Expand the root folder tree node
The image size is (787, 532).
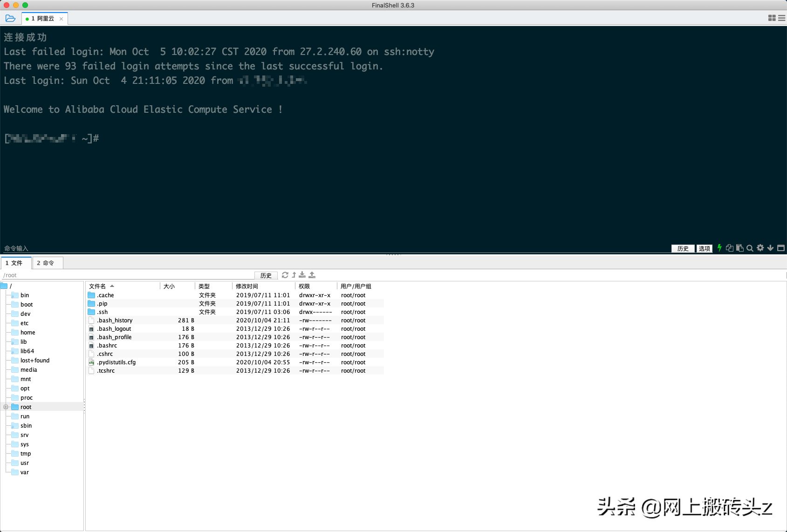(x=6, y=407)
